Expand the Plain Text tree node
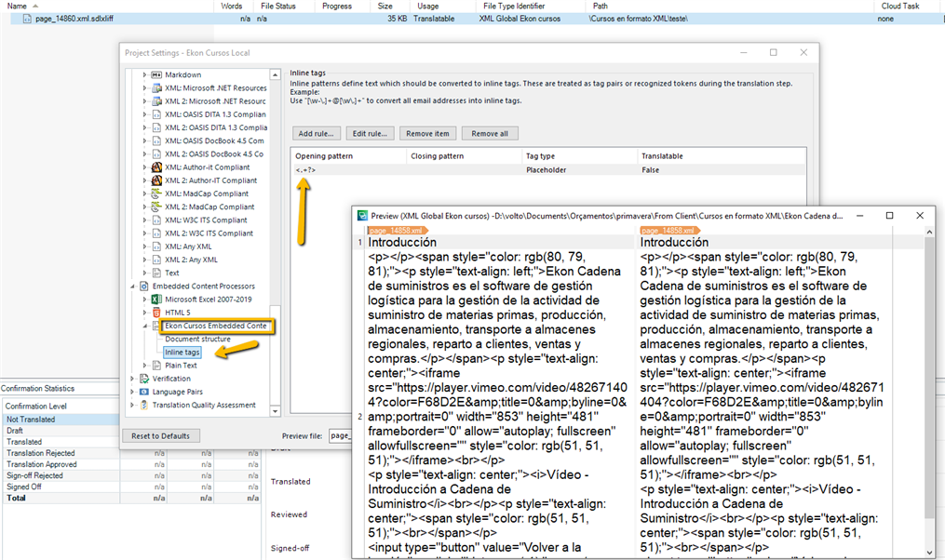945x560 pixels. pos(144,366)
